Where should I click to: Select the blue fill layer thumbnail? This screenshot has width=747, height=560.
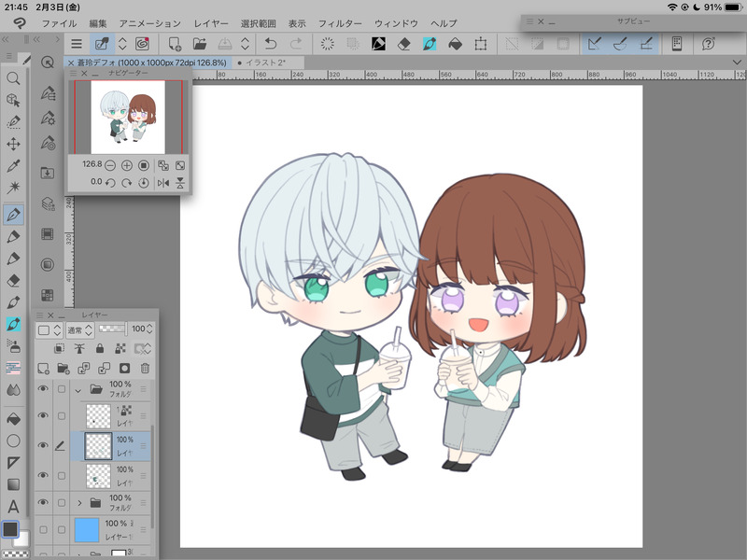pos(87,529)
